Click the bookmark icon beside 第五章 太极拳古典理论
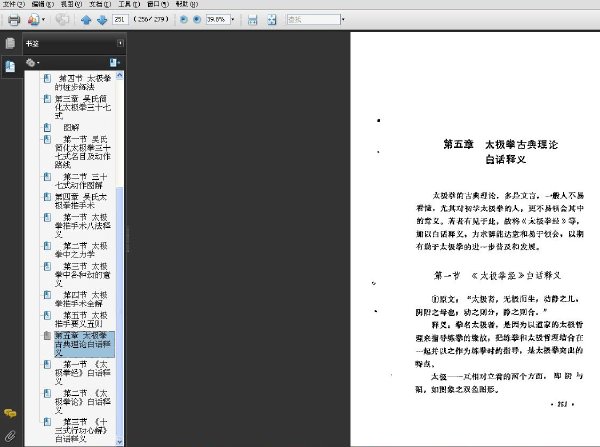The image size is (600, 447). (47, 336)
